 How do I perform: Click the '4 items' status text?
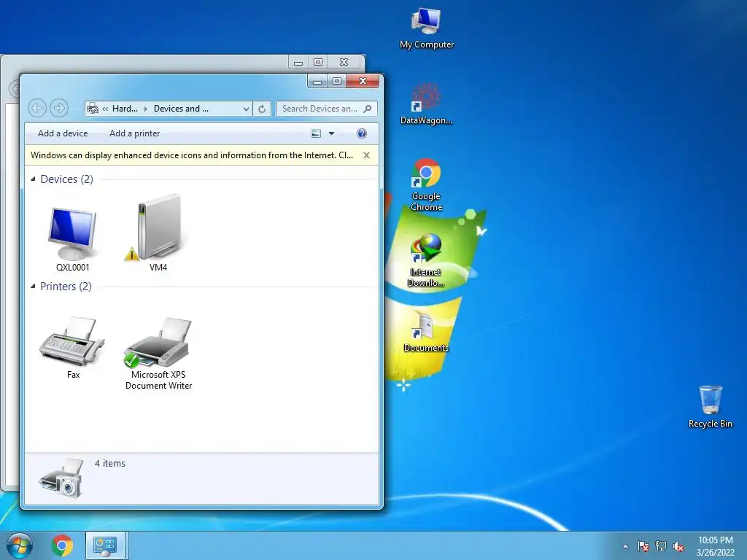[110, 463]
